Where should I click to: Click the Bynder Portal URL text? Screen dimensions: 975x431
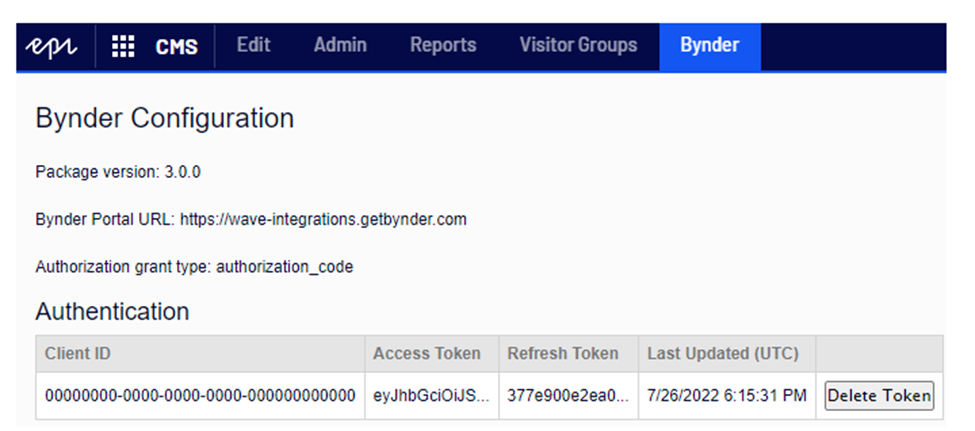251,219
